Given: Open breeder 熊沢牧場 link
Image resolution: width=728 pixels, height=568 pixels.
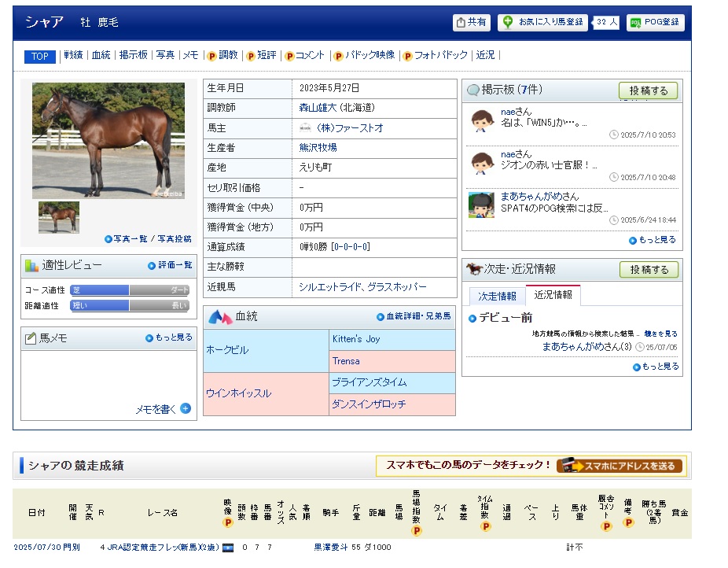Looking at the screenshot, I should (x=318, y=148).
